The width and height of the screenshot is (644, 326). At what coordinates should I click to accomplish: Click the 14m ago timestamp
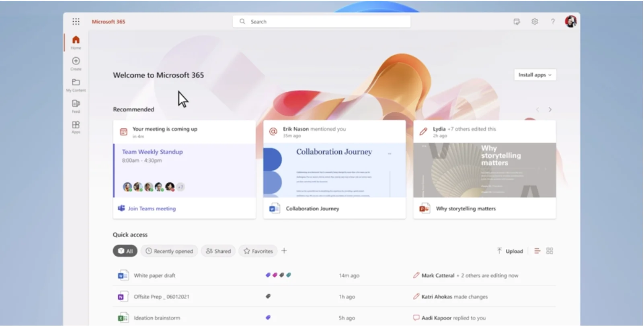[349, 276]
